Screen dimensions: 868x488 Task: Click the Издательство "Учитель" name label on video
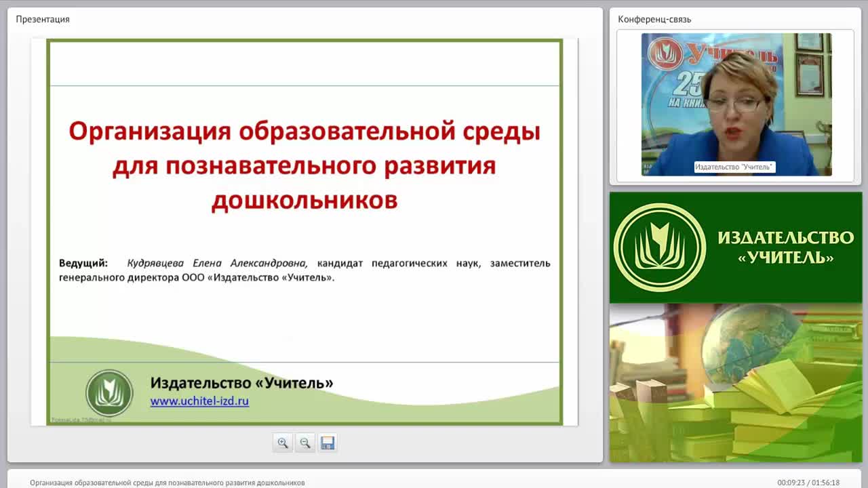[x=734, y=167]
